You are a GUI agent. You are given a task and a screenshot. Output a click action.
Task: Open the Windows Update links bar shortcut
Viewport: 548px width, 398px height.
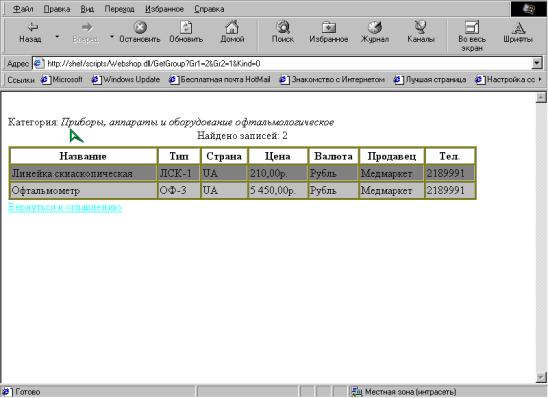click(x=126, y=80)
